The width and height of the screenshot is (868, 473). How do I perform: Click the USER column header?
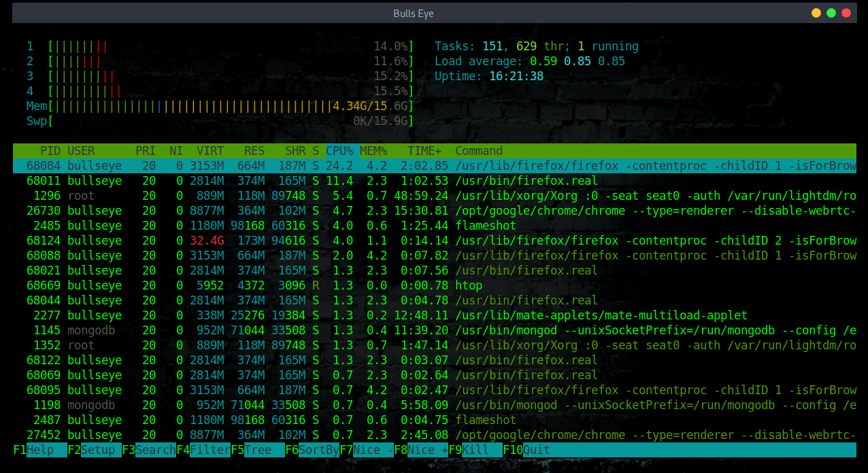(81, 151)
